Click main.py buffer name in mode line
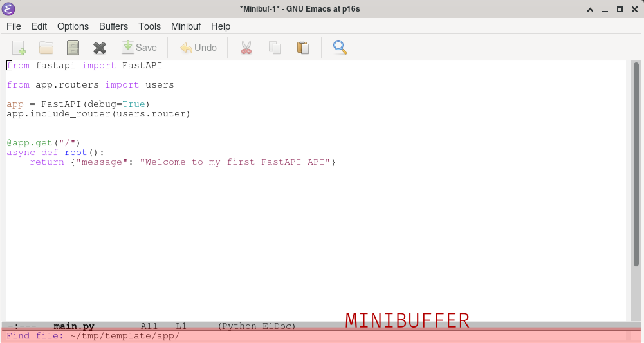Viewport: 644px width, 343px height. tap(74, 326)
